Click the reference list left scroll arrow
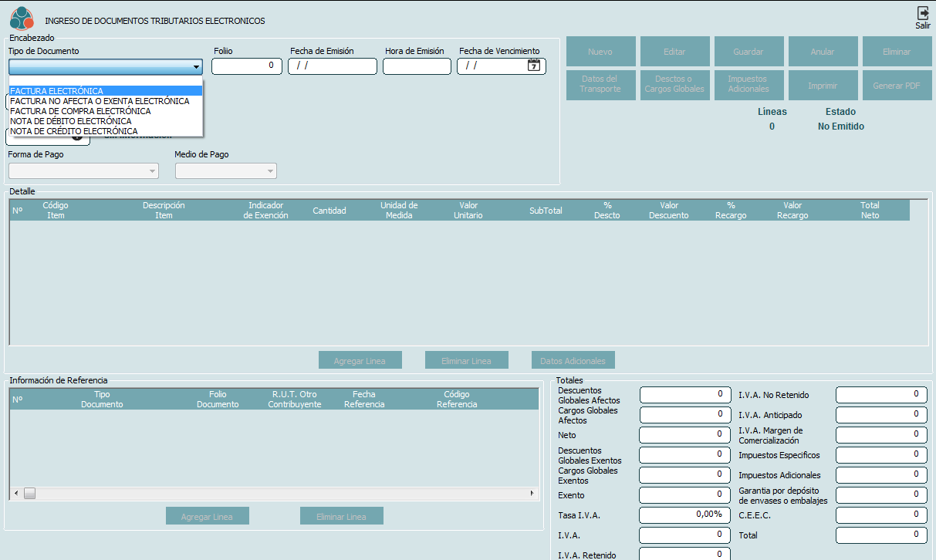Screen dimensions: 936x560 [15, 493]
